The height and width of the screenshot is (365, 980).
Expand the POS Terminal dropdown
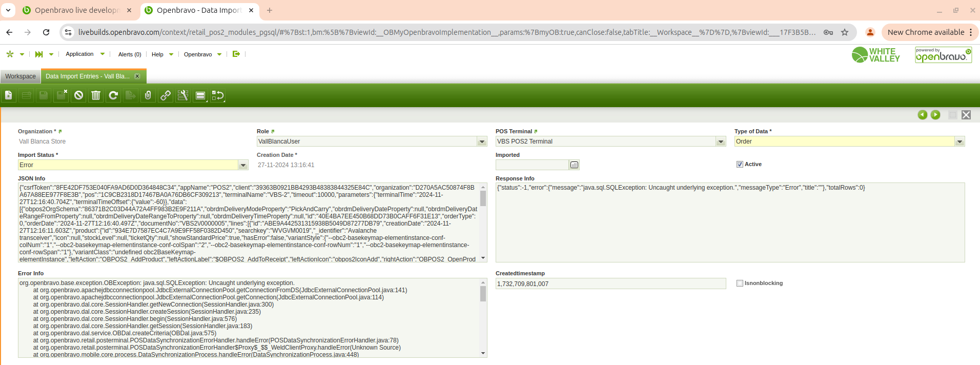721,141
